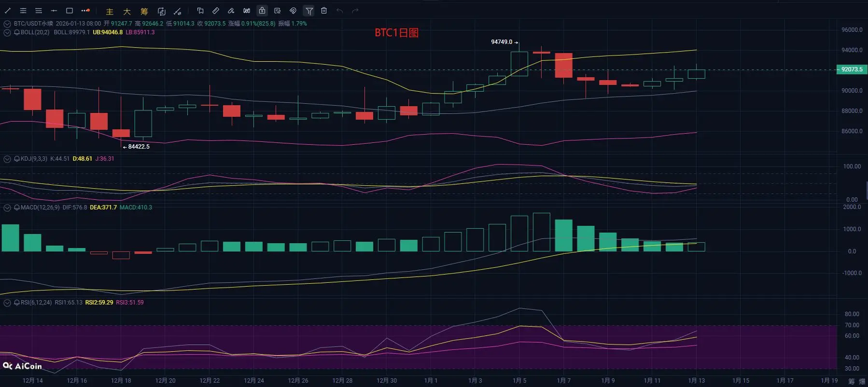Click the rotating edit-square toolbar icon
Screen dimensions: 868x387
coord(162,11)
